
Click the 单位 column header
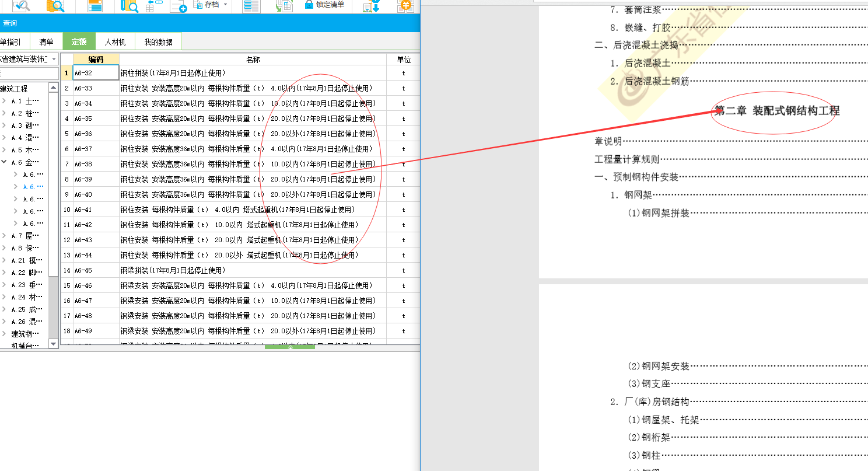coord(403,60)
